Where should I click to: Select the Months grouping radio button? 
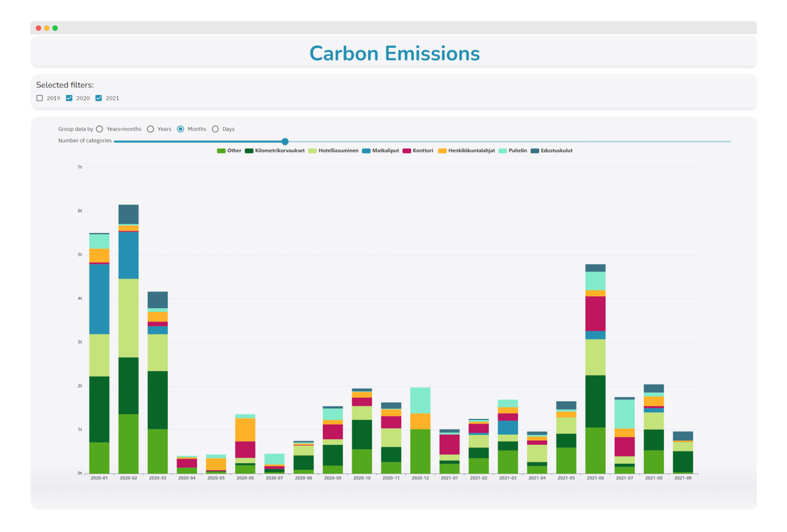[x=181, y=129]
